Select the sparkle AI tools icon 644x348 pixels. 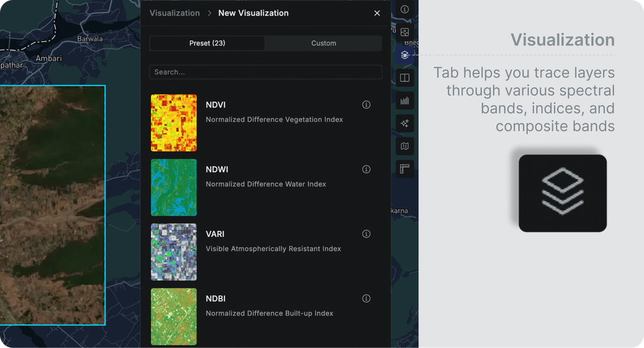click(404, 123)
